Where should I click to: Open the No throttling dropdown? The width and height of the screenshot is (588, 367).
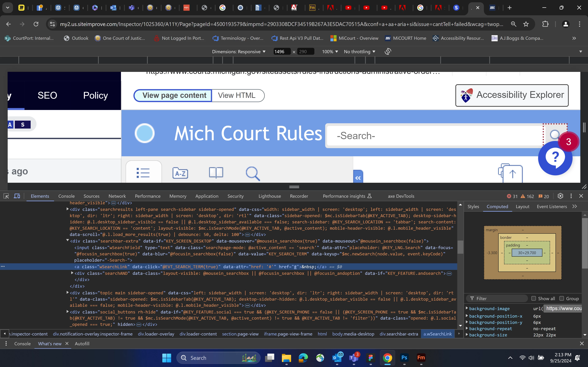click(359, 52)
